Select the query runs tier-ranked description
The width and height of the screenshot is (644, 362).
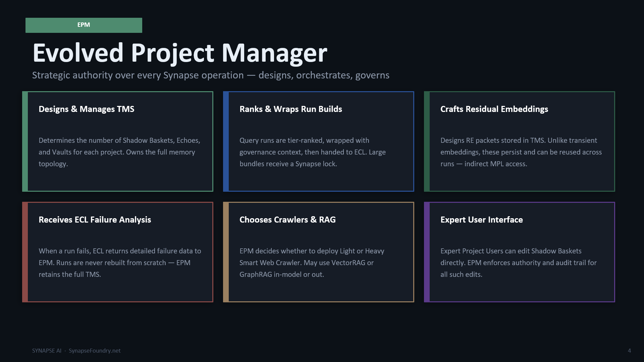(313, 152)
